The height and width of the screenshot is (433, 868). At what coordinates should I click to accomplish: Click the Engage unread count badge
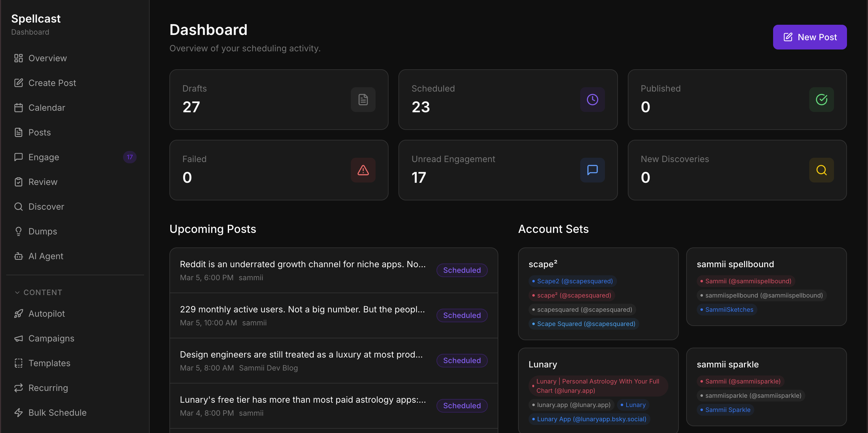[130, 157]
